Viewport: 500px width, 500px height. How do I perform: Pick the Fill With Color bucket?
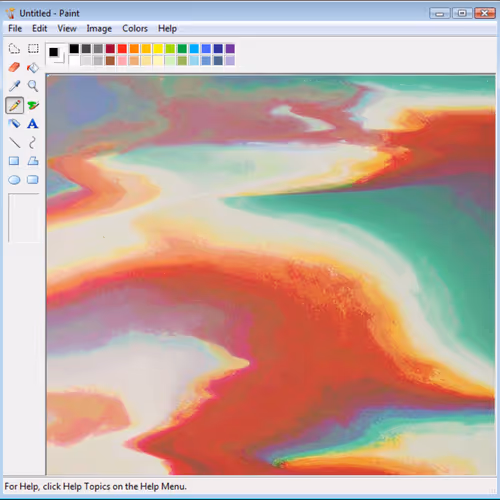[33, 68]
